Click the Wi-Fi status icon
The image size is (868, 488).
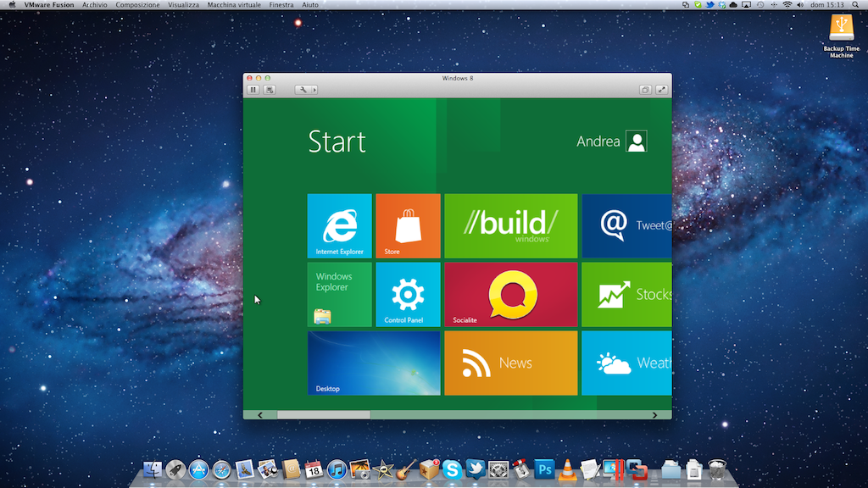coord(787,5)
